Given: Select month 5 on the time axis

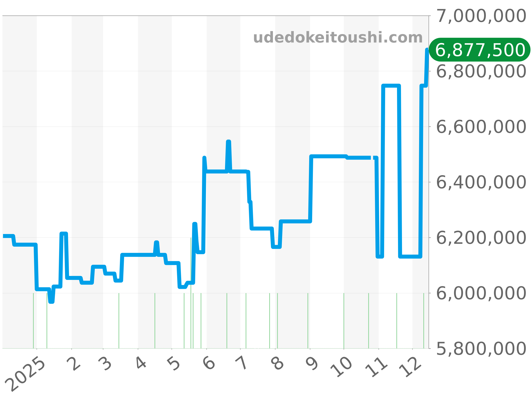Looking at the screenshot, I should click(x=174, y=364).
